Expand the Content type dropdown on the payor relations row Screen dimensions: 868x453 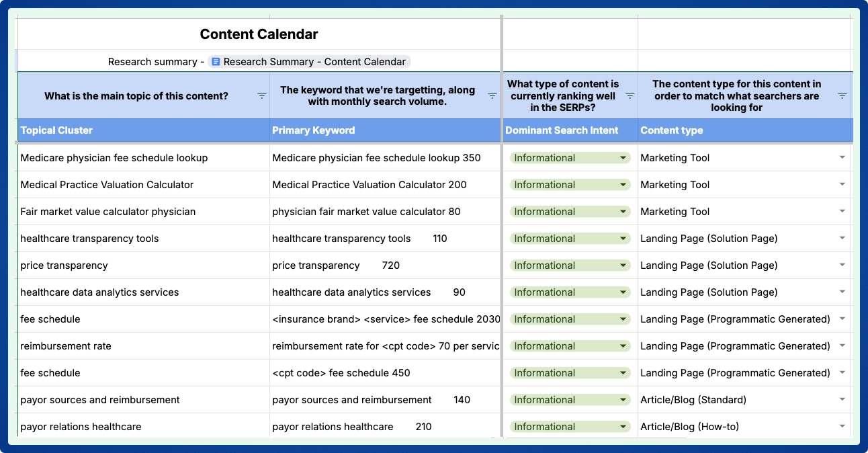coord(842,426)
